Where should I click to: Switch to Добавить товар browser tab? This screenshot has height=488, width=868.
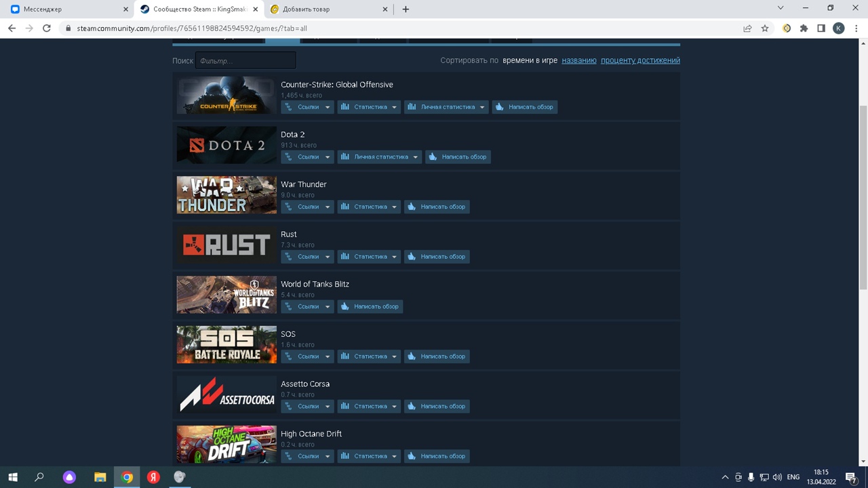(x=329, y=9)
